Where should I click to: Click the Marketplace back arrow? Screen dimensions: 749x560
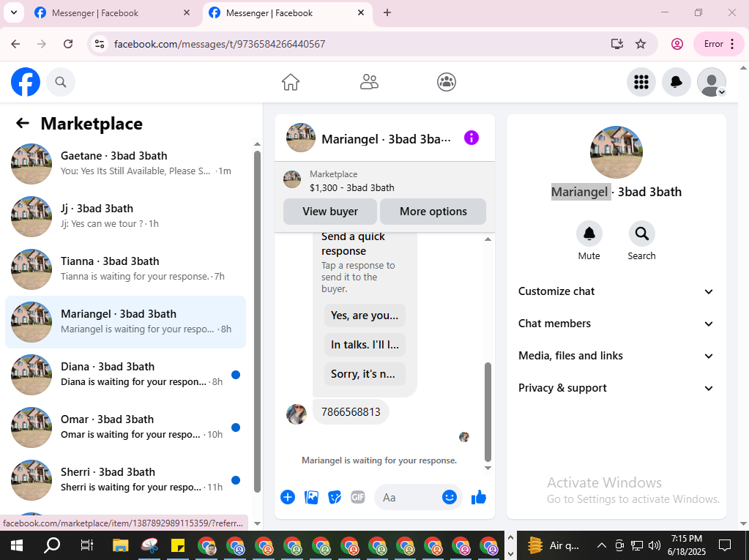click(x=23, y=123)
